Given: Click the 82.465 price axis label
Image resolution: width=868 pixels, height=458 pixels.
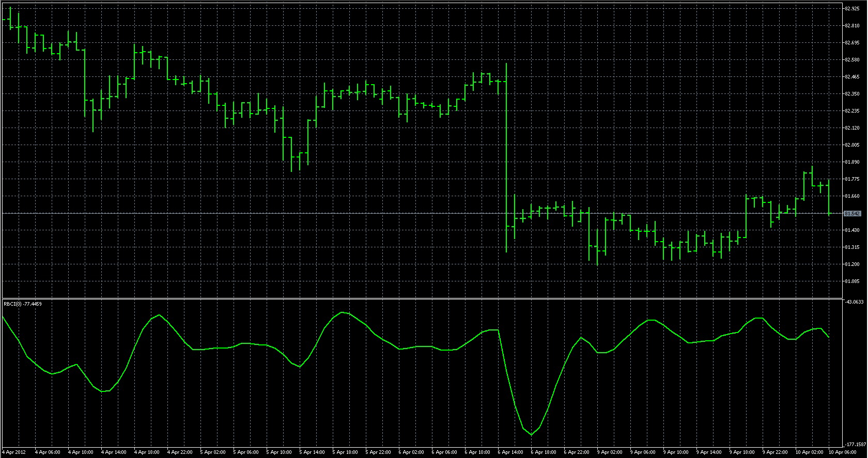Looking at the screenshot, I should click(x=852, y=77).
